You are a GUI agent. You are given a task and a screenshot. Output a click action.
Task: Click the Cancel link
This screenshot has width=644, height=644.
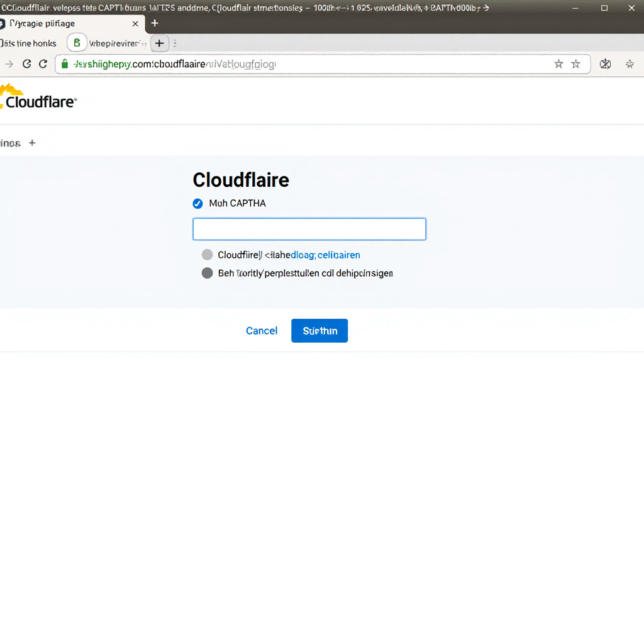(x=262, y=331)
